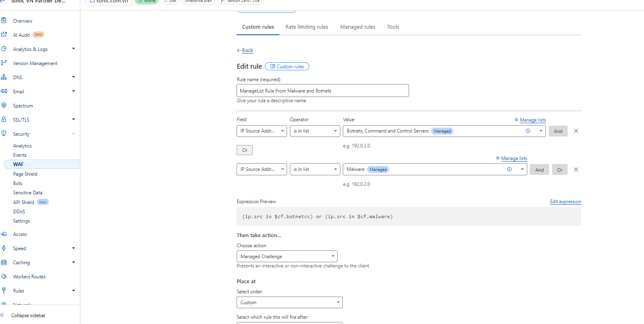
Task: Expand the Analytics & Logs menu
Action: (73, 49)
